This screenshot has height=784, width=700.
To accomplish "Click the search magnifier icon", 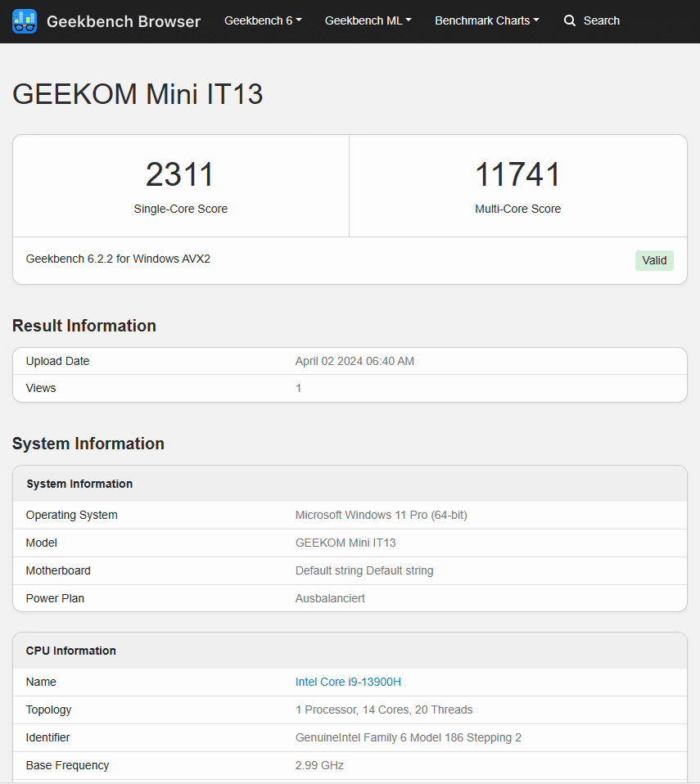I will tap(569, 20).
